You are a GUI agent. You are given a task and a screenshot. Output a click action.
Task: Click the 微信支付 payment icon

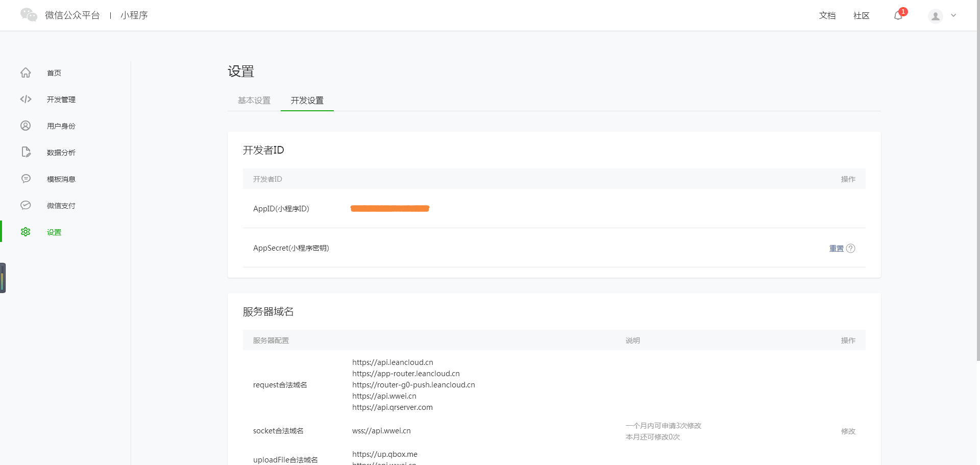(26, 205)
